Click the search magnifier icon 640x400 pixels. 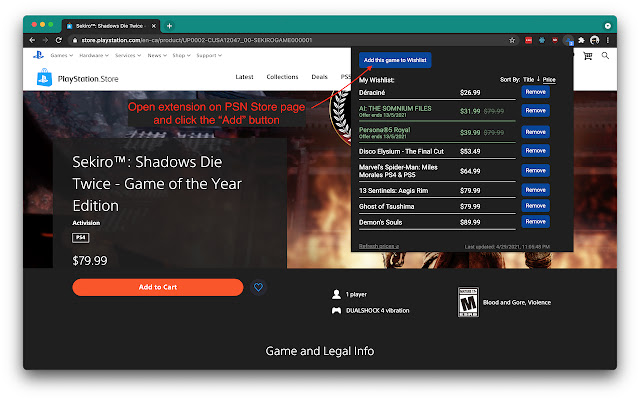[605, 56]
